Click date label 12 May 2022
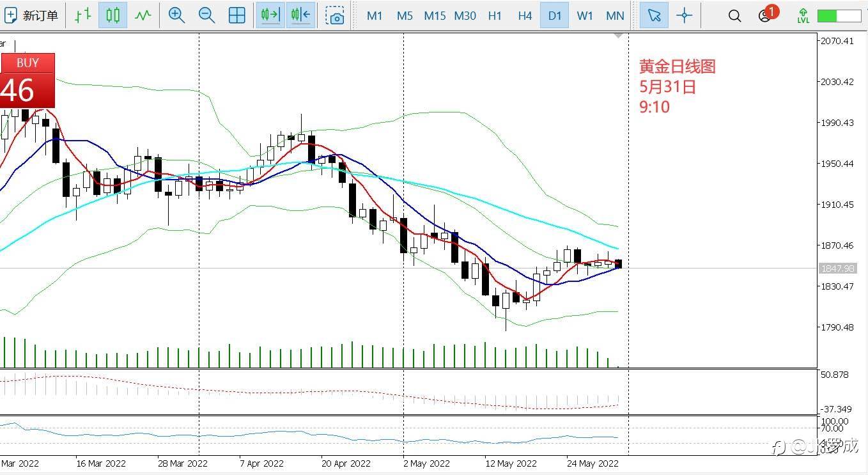The image size is (868, 475). tap(511, 463)
